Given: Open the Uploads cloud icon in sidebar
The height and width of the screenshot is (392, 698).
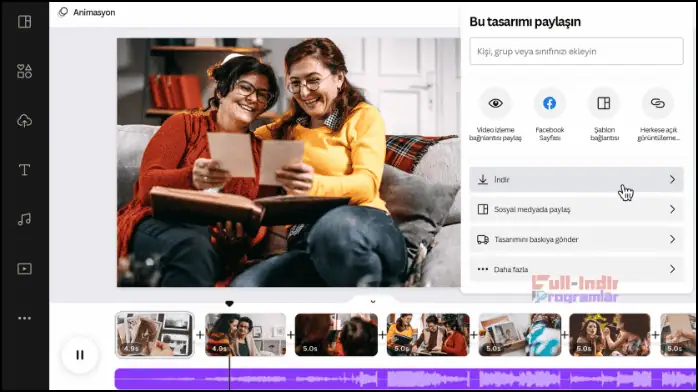Looking at the screenshot, I should click(x=24, y=121).
